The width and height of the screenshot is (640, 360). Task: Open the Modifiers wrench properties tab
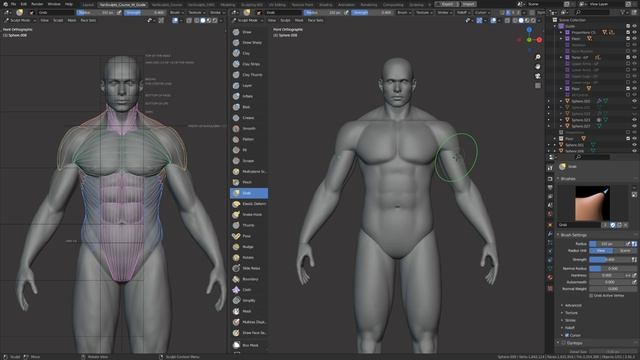550,234
